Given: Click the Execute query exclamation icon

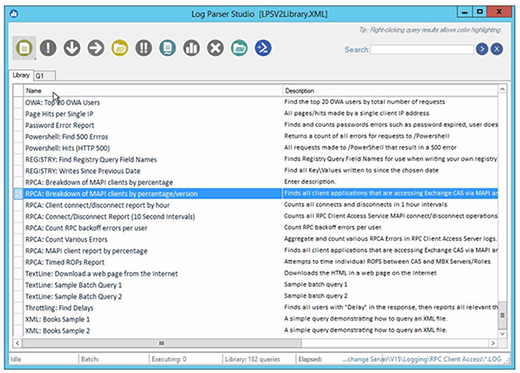Looking at the screenshot, I should 48,48.
